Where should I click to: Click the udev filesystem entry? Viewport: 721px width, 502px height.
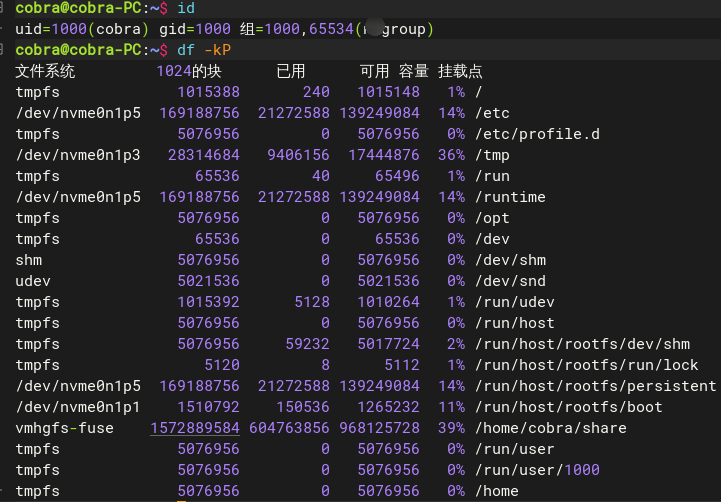[33, 281]
